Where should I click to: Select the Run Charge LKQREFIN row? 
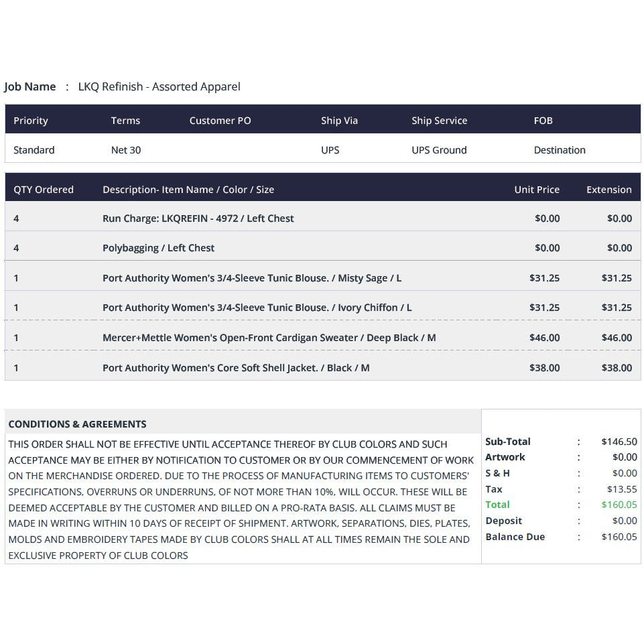click(322, 216)
